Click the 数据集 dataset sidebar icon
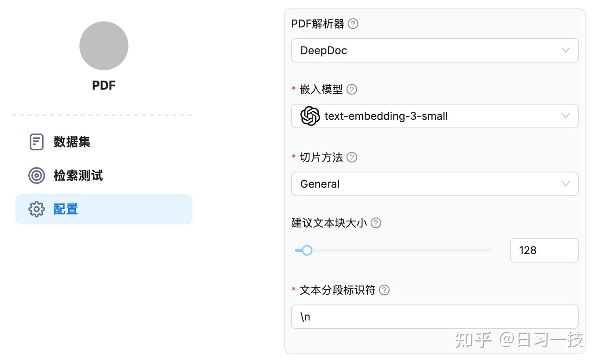 point(37,142)
